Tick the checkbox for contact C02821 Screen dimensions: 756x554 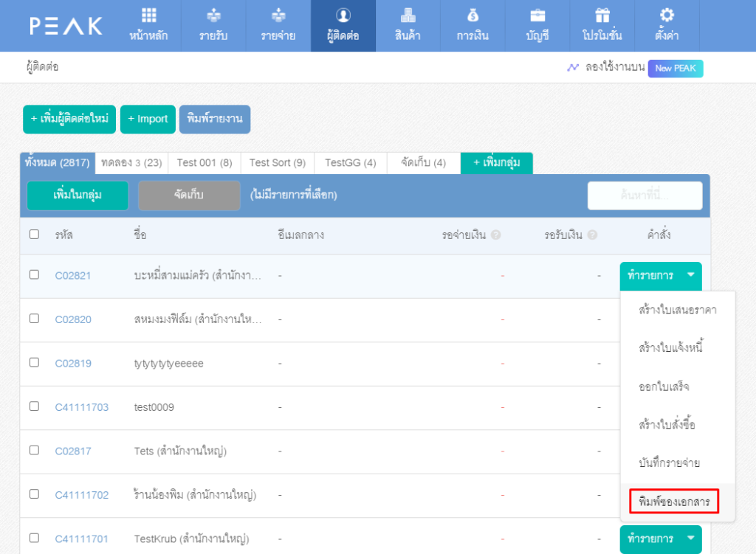[34, 274]
